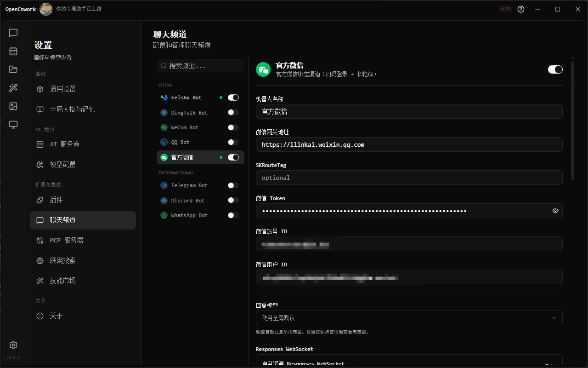Open the image gallery icon in the sidebar
Viewport: 588px width, 368px height.
tap(13, 106)
